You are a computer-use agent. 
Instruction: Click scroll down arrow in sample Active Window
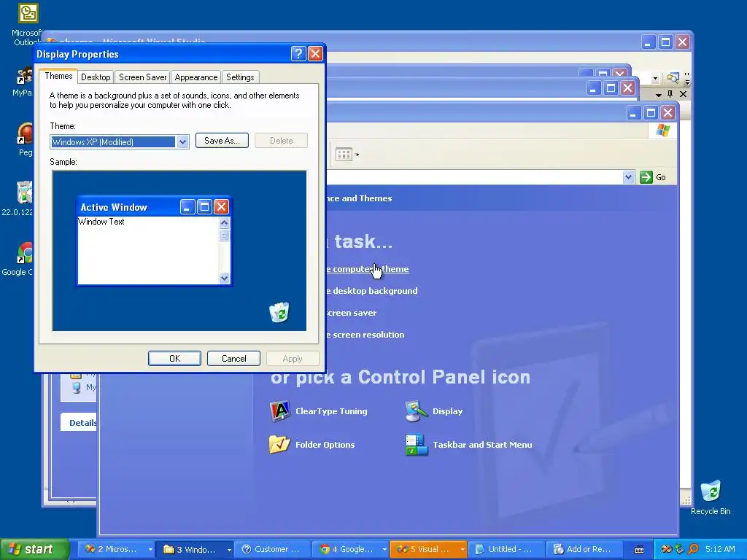click(225, 278)
